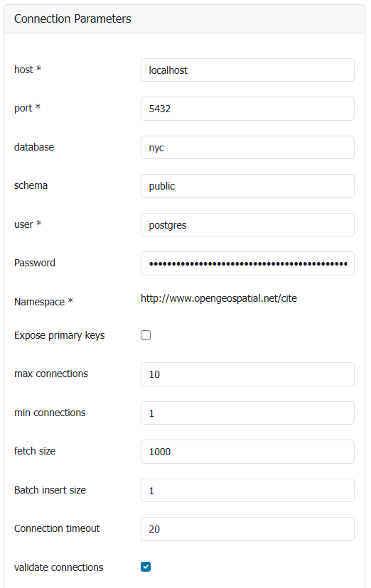
Task: Click the Connection timeout field showing 20
Action: point(247,529)
